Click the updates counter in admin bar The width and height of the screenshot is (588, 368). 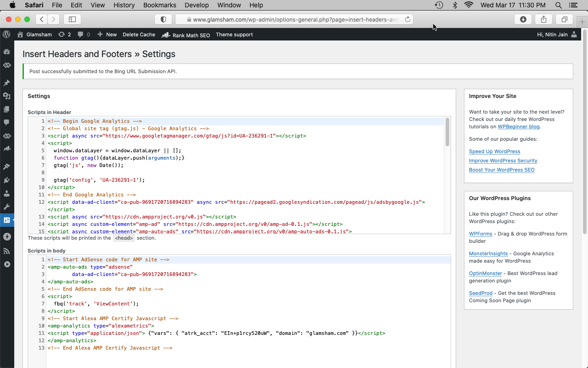tap(64, 34)
